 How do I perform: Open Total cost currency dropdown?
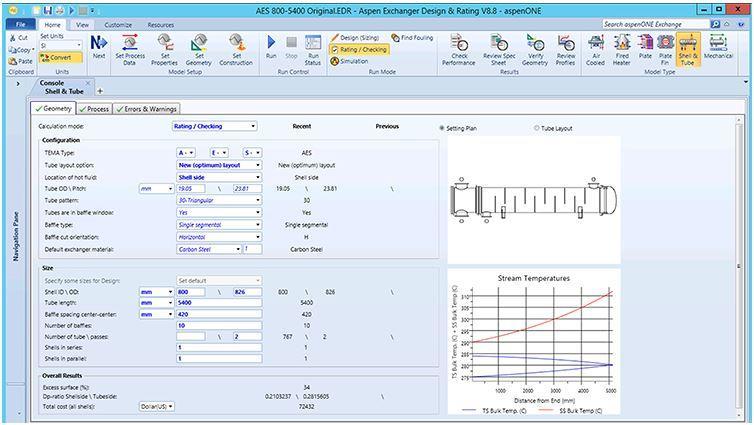(156, 407)
